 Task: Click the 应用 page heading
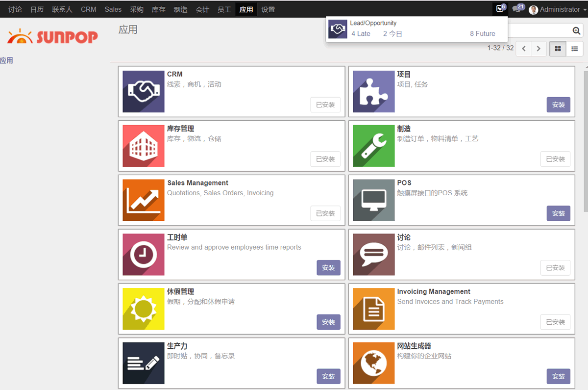point(128,29)
